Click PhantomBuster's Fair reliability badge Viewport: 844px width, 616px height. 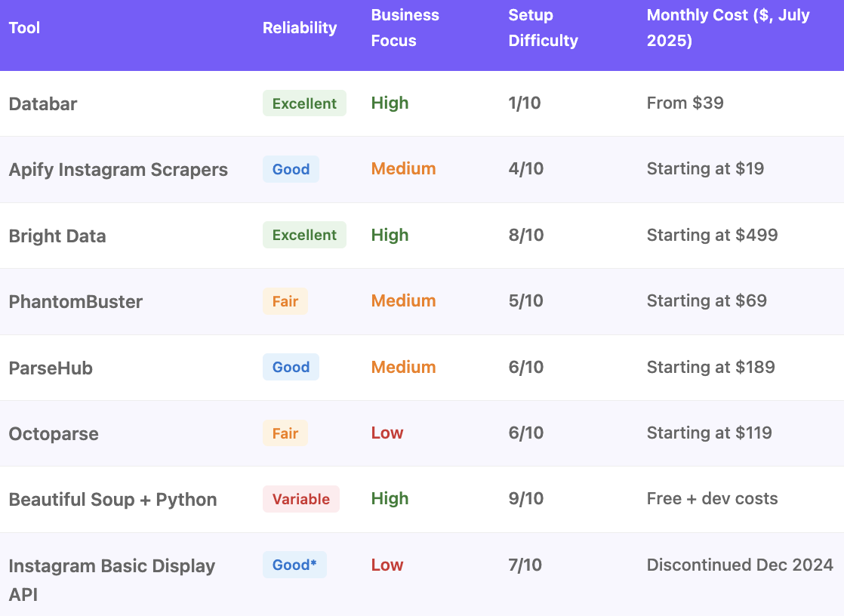[x=285, y=301]
